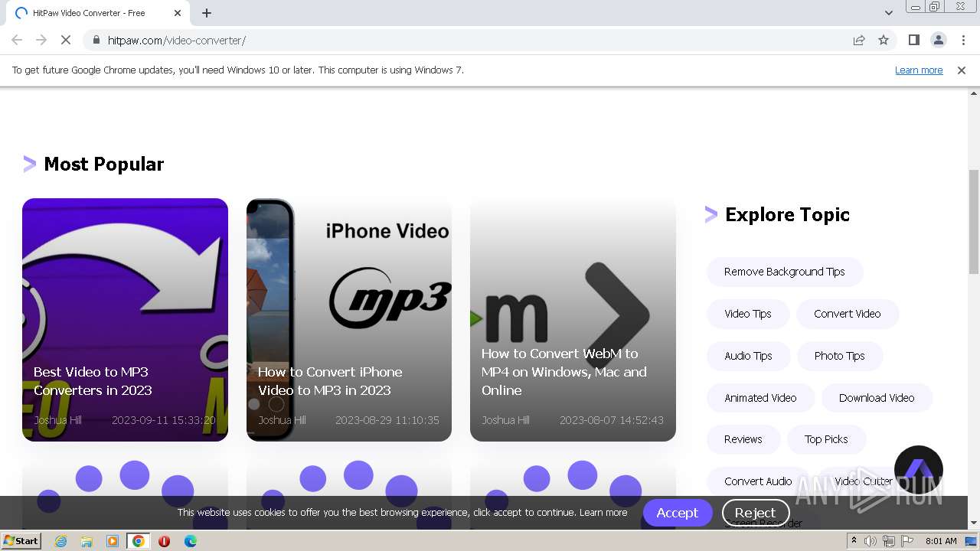Viewport: 980px width, 551px height.
Task: Open Best Video to MP3 Converters article
Action: point(125,320)
